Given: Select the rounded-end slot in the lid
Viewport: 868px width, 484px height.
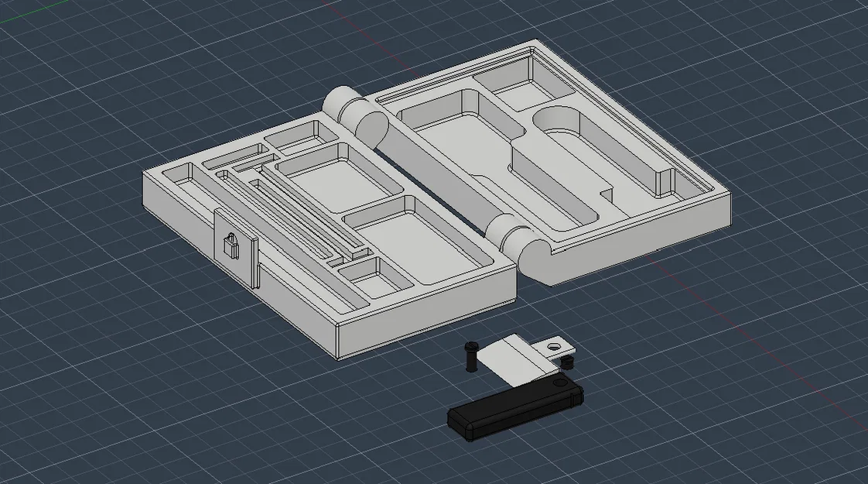Looking at the screenshot, I should (603, 149).
